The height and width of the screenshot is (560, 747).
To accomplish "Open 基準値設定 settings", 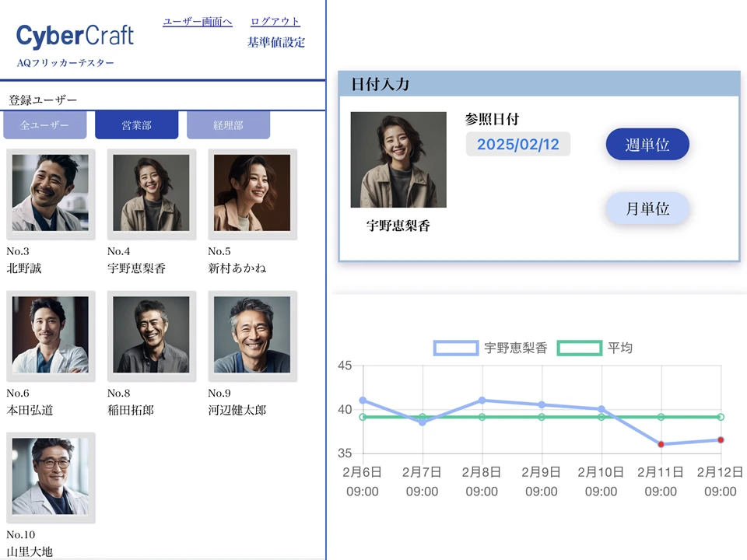I will (275, 42).
